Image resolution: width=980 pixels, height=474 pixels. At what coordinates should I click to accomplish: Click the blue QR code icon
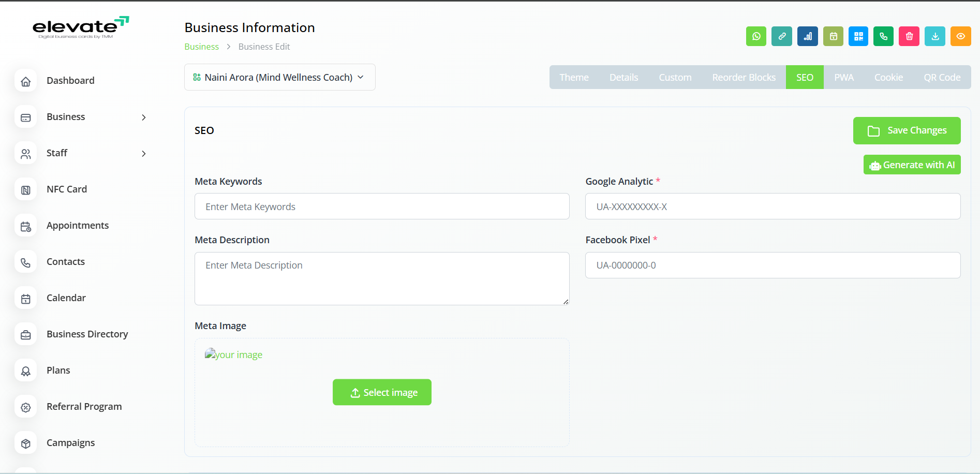[x=858, y=36]
